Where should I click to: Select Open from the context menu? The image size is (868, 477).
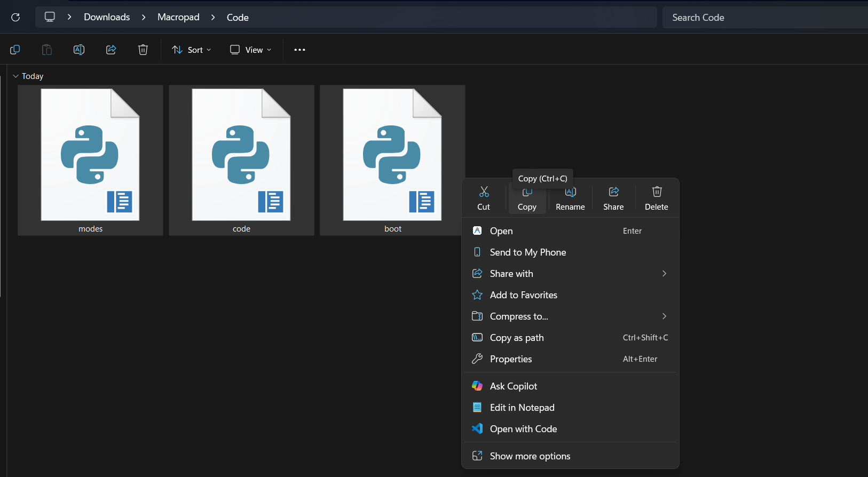(570, 231)
